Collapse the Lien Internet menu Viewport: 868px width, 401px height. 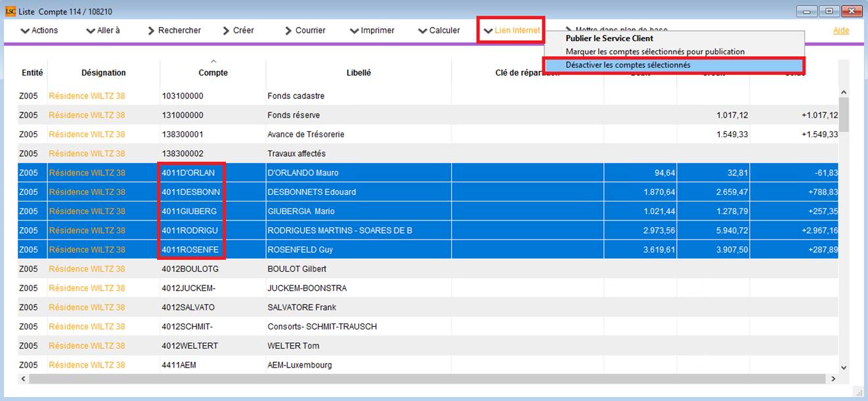coord(511,30)
